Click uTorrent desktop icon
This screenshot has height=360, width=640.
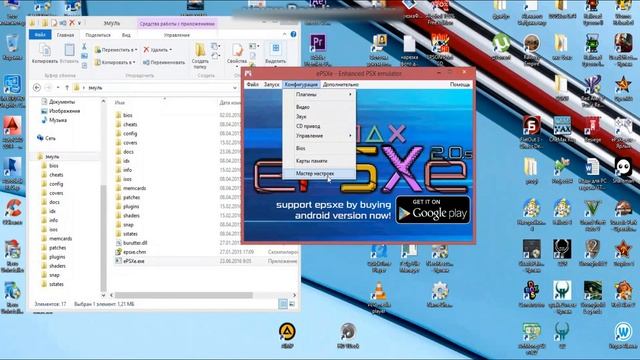(501, 47)
